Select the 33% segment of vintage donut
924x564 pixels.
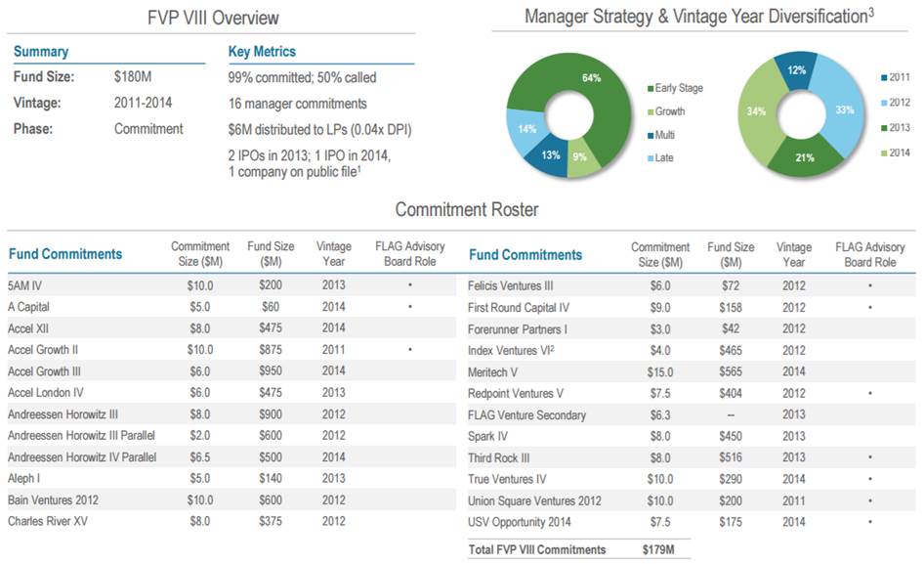844,109
